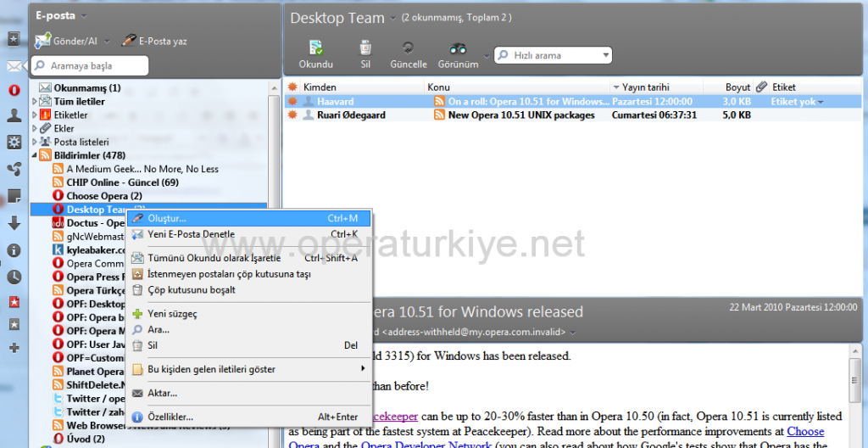Choose Çöp kutusunu boşalt menu item
This screenshot has width=868, height=448.
(249, 289)
